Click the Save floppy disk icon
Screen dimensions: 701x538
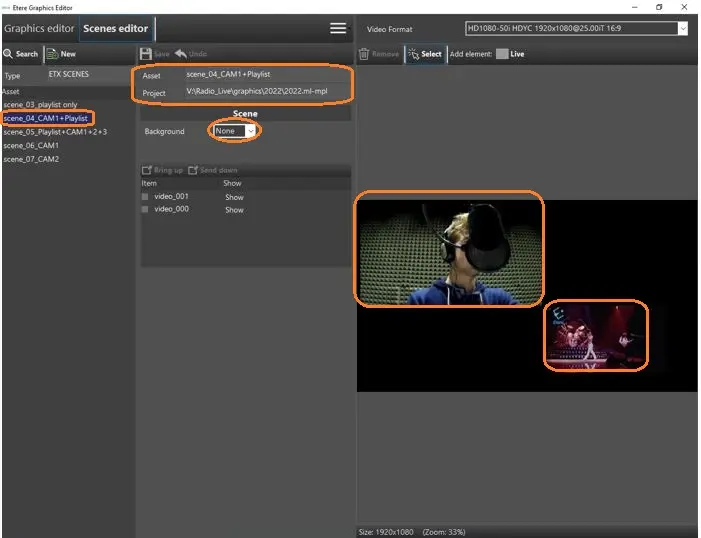(146, 54)
